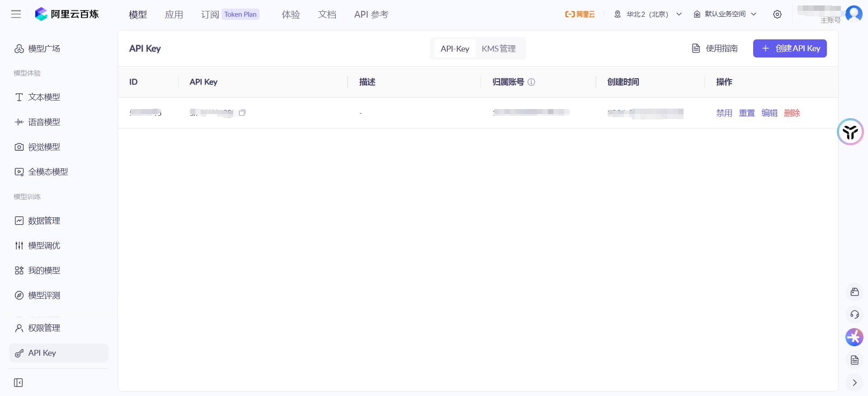
Task: Switch to 模型 top menu
Action: tap(138, 14)
